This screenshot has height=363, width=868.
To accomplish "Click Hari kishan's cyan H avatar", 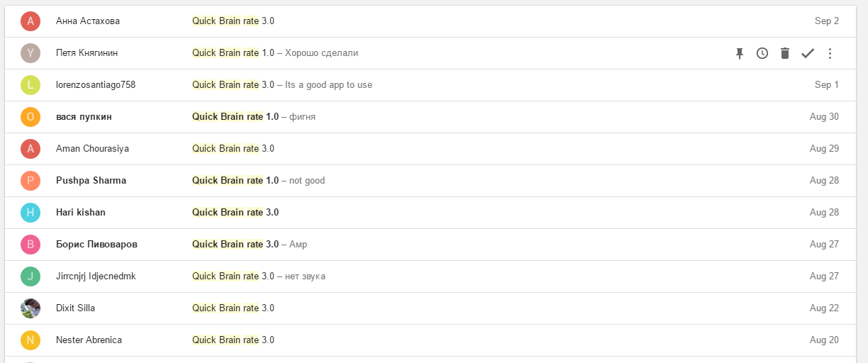I will click(x=30, y=213).
